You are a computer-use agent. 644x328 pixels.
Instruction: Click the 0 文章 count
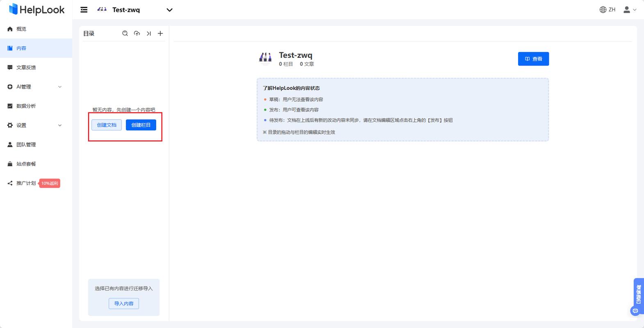pos(307,64)
